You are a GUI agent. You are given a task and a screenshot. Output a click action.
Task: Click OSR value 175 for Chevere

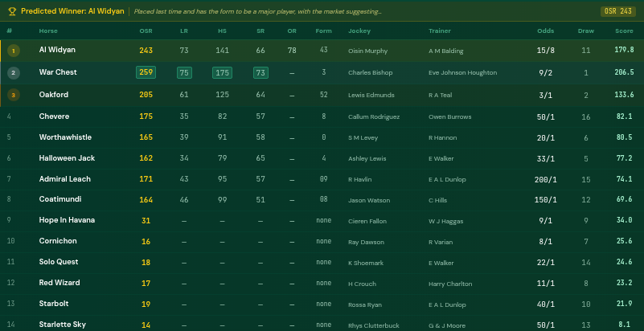[146, 116]
